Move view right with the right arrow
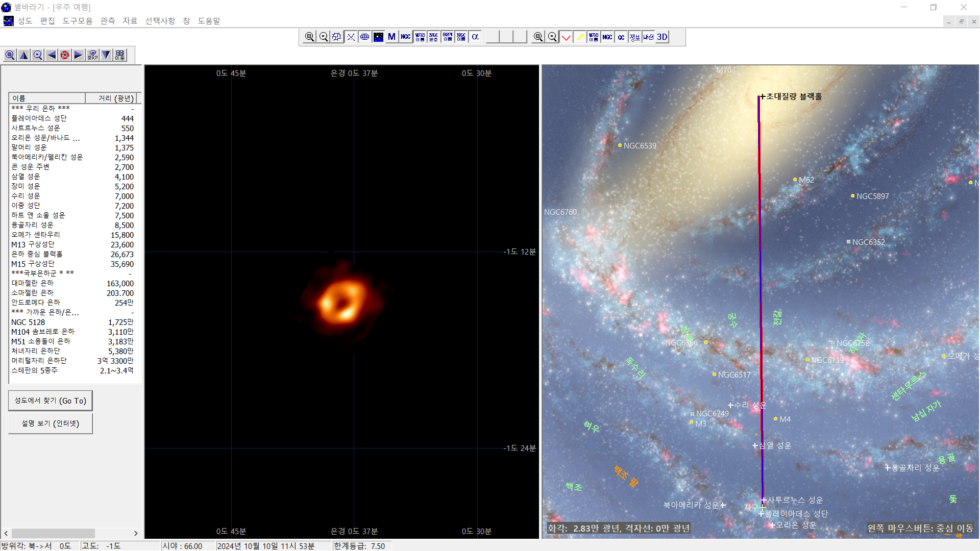980x551 pixels. pos(79,55)
